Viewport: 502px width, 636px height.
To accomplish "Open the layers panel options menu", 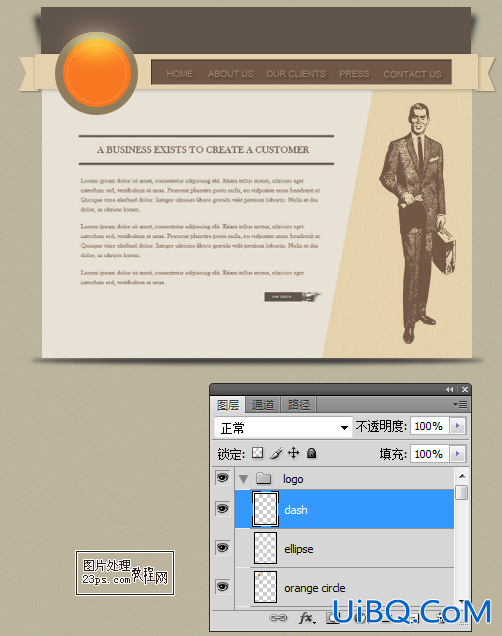I will 460,404.
